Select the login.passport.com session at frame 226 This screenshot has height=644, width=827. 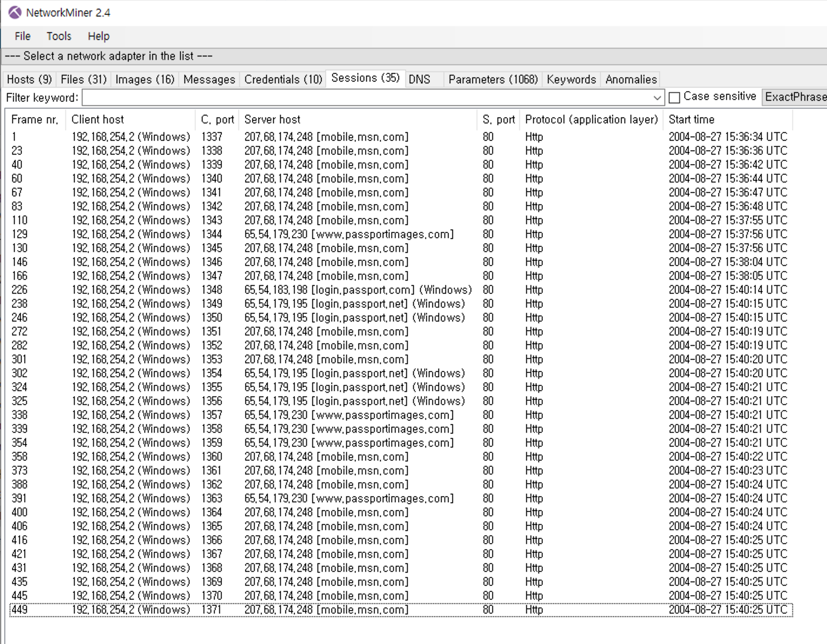tap(401, 290)
